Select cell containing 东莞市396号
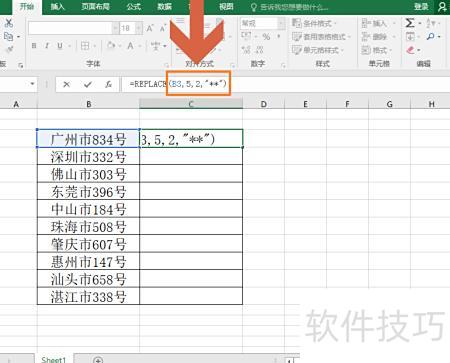Image resolution: width=450 pixels, height=363 pixels. click(88, 191)
